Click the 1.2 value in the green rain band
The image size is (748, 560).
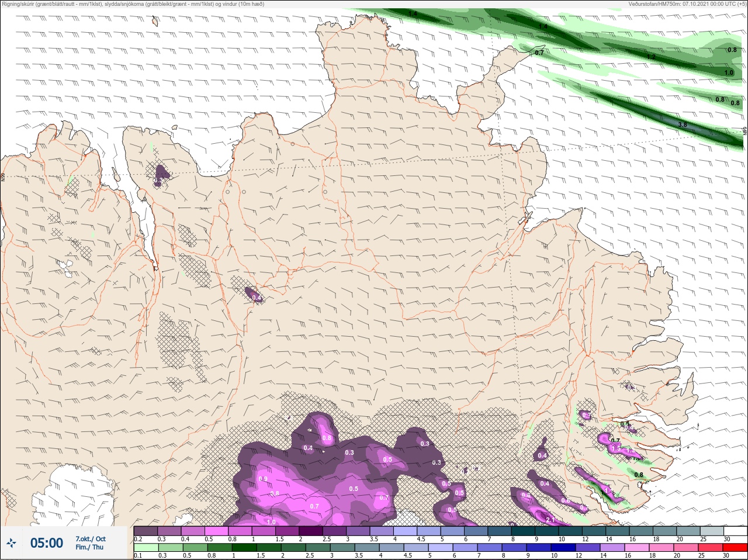(x=651, y=57)
